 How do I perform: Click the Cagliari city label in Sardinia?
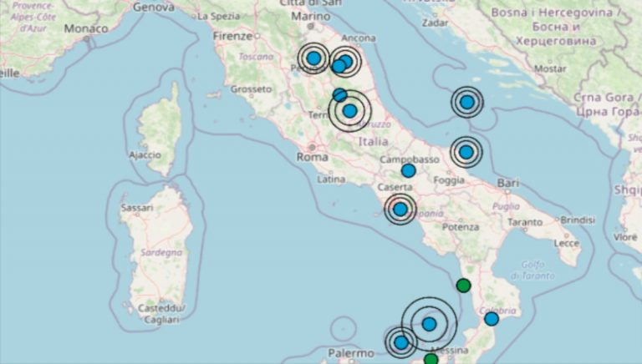(x=161, y=319)
